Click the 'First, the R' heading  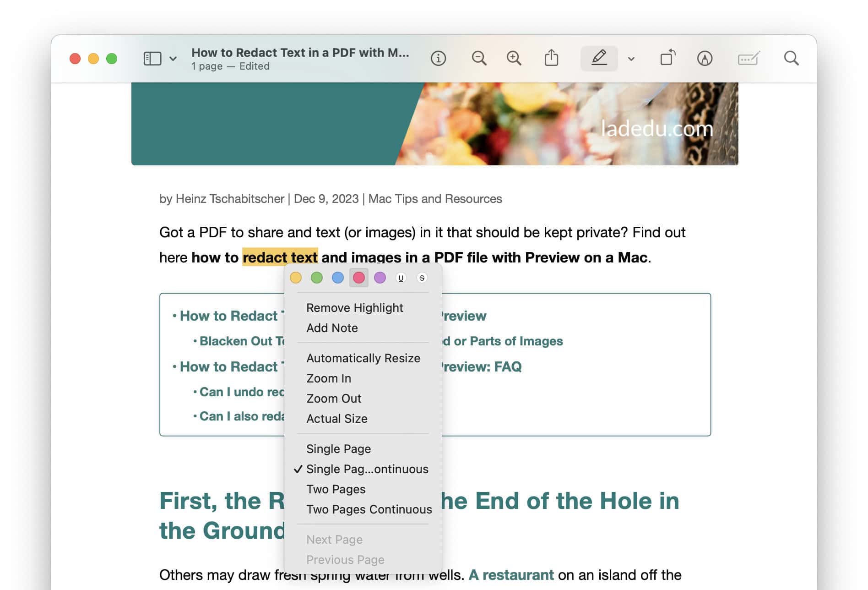point(222,501)
